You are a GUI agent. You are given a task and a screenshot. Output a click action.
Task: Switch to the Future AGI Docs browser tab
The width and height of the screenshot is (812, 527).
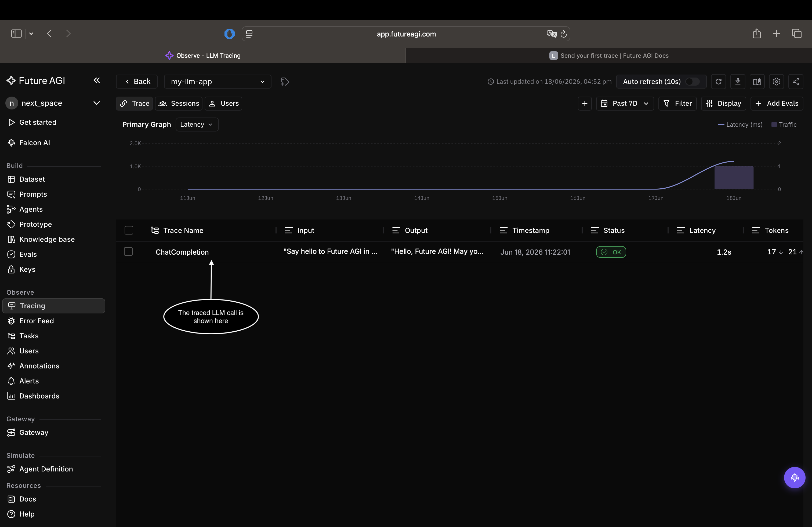609,55
